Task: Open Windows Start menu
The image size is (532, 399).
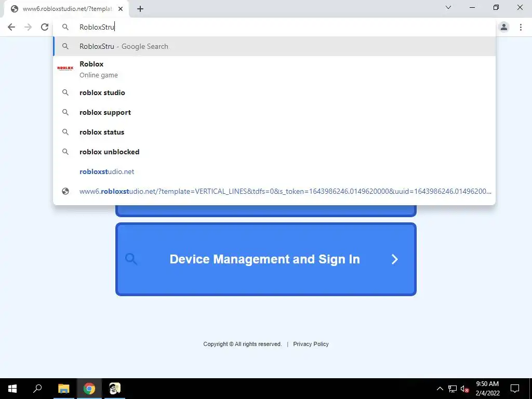Action: 12,389
